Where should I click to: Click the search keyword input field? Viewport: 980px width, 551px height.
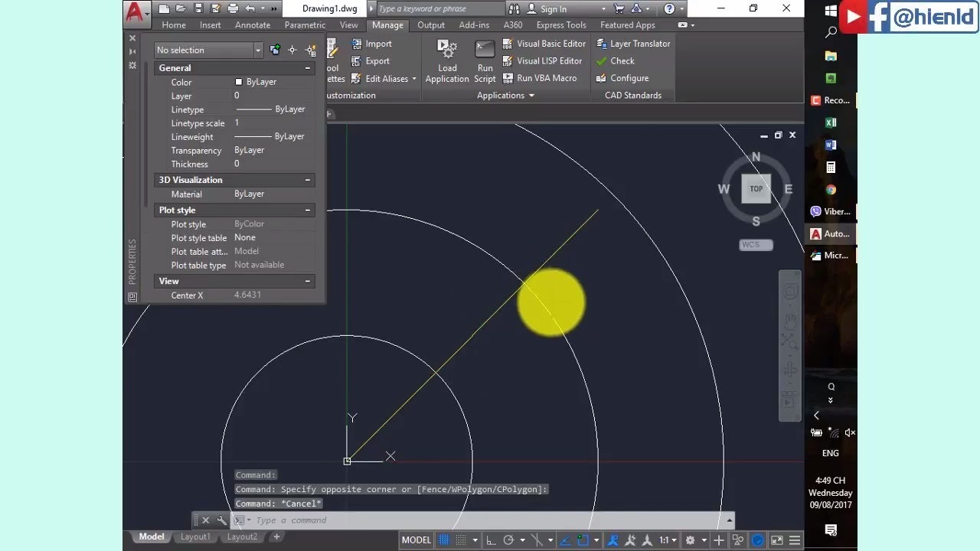[440, 8]
